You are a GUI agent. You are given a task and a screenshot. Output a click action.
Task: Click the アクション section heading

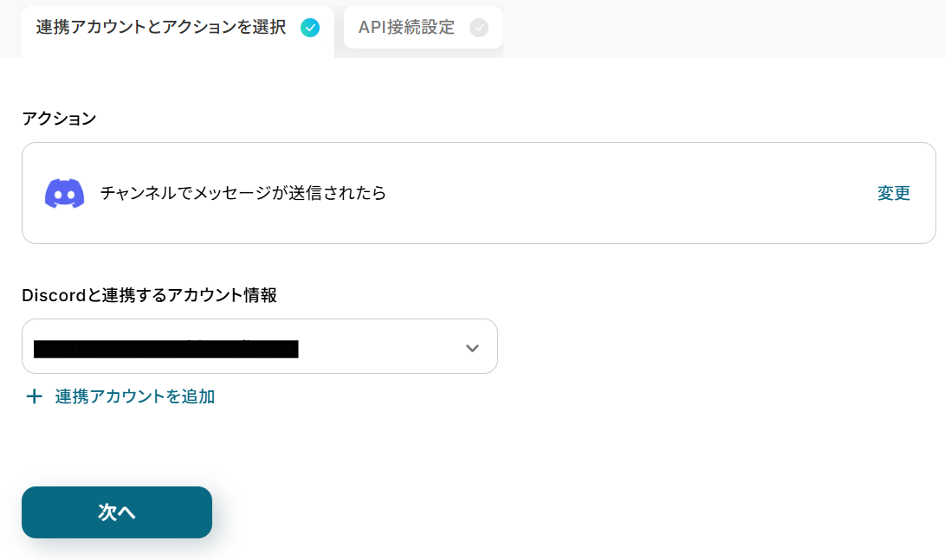[59, 119]
